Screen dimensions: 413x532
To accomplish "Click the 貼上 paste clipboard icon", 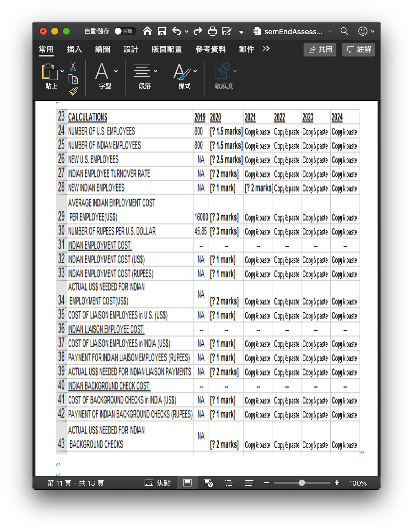I will pos(50,71).
